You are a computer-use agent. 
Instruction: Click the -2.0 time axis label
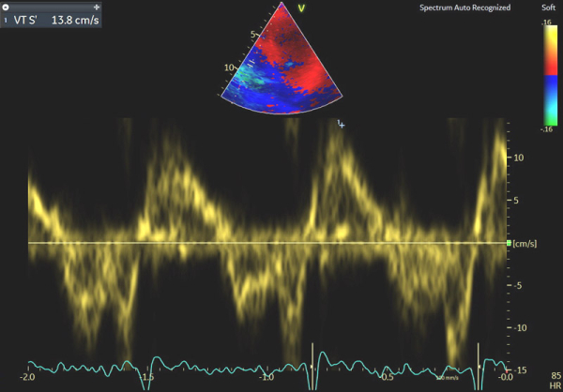pyautogui.click(x=29, y=377)
